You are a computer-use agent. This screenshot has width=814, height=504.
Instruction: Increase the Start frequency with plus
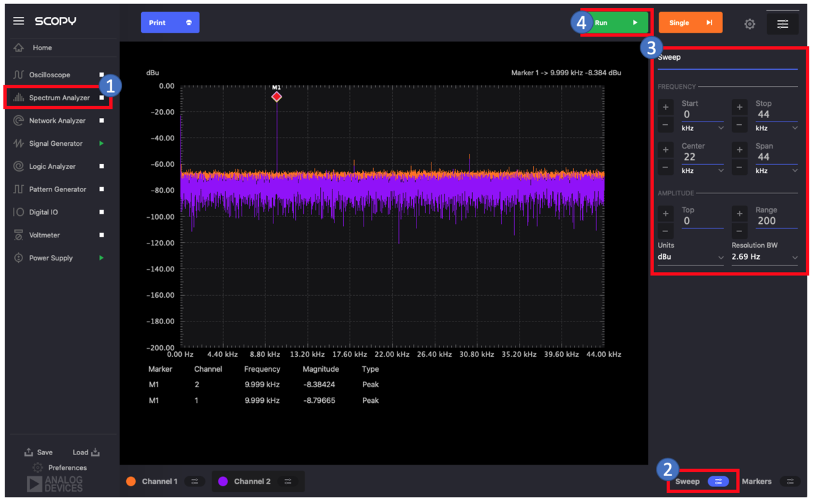[666, 107]
